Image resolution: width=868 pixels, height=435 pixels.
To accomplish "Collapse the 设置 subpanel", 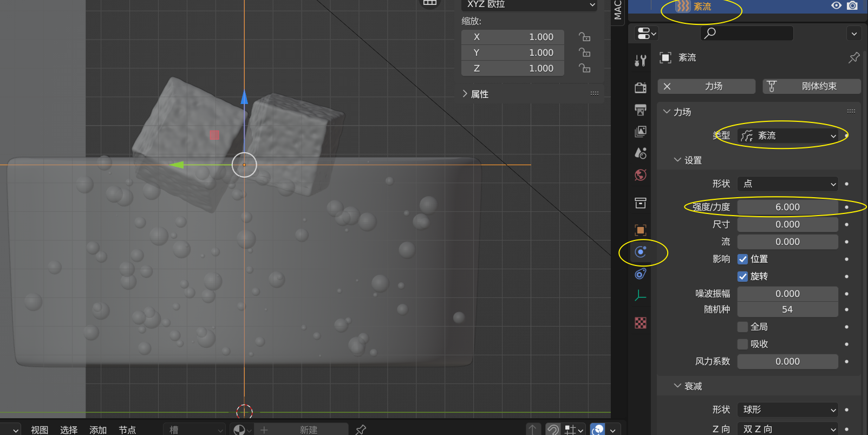I will coord(677,160).
